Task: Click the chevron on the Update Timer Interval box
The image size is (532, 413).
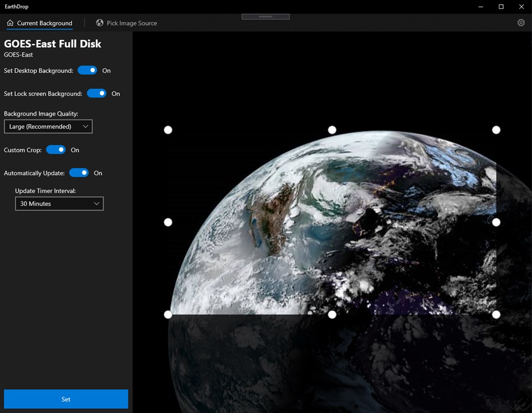Action: 97,203
